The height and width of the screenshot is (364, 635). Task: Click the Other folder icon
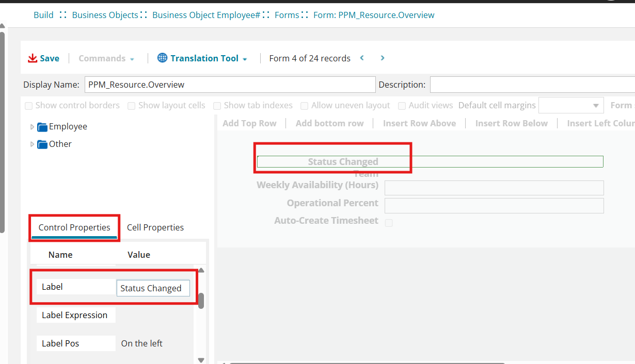[x=42, y=144]
